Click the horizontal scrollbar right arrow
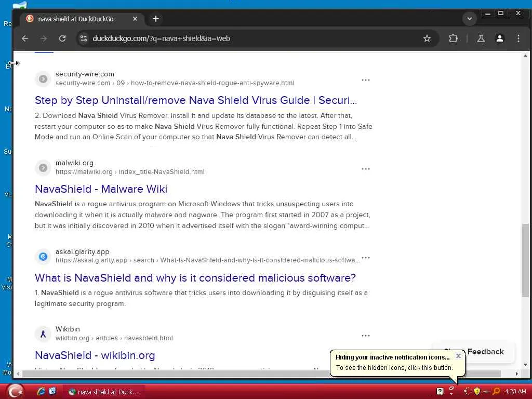This screenshot has width=532, height=399. (516, 374)
